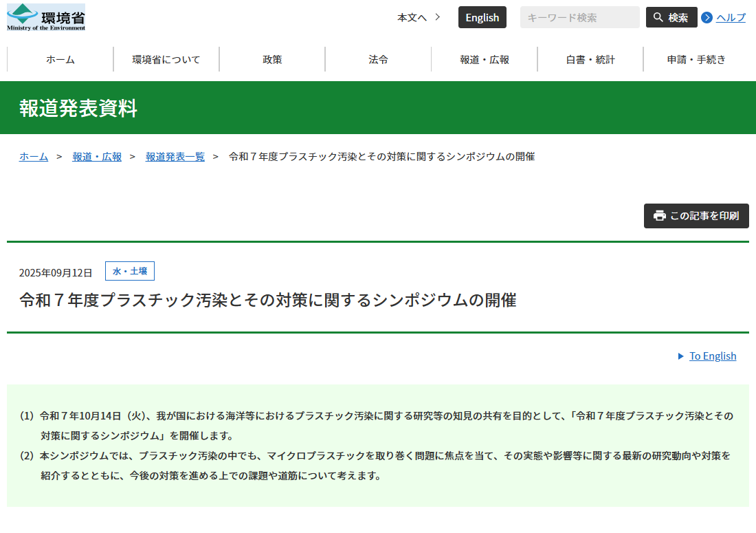Click the magnifier icon in the search button
This screenshot has width=756, height=533.
(658, 17)
